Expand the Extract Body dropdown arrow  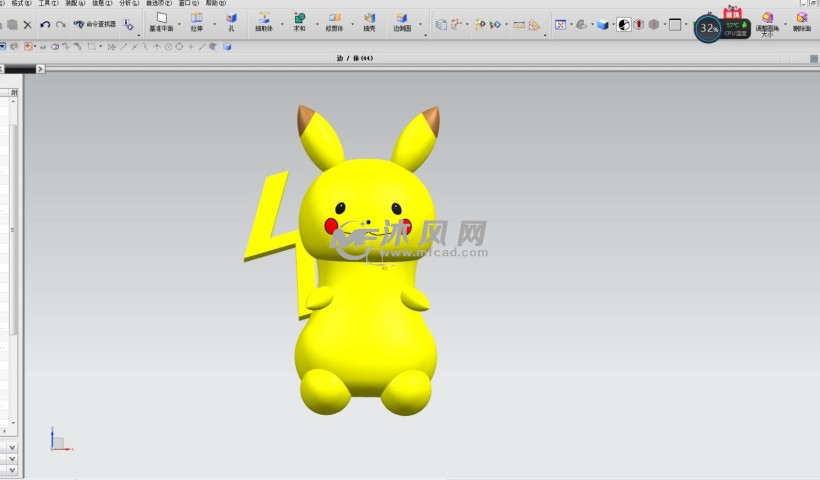click(x=282, y=24)
